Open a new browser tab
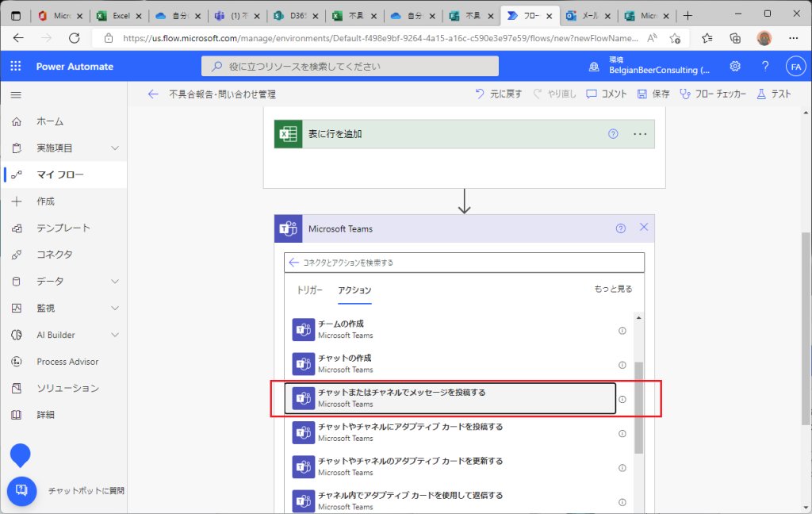The height and width of the screenshot is (514, 812). coord(688,16)
